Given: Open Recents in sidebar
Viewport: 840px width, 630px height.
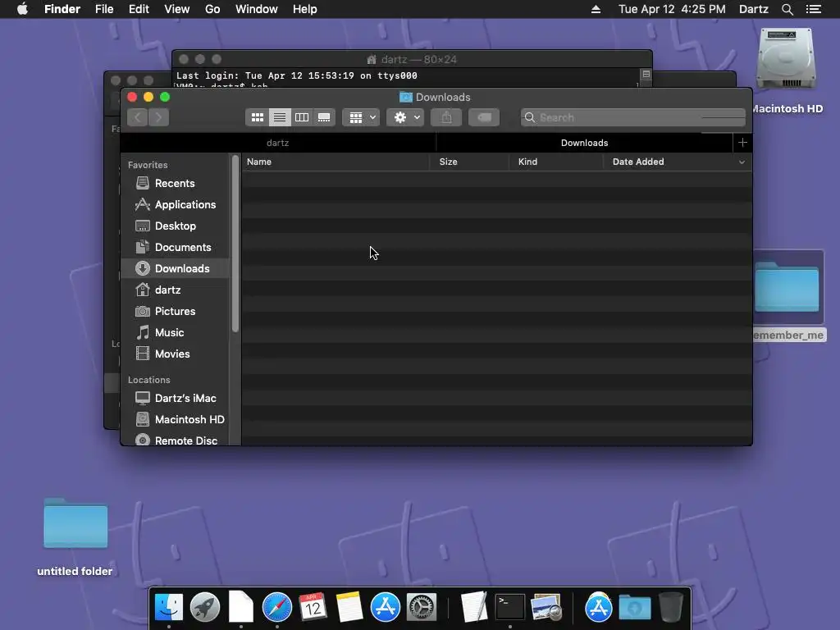Looking at the screenshot, I should pos(175,183).
